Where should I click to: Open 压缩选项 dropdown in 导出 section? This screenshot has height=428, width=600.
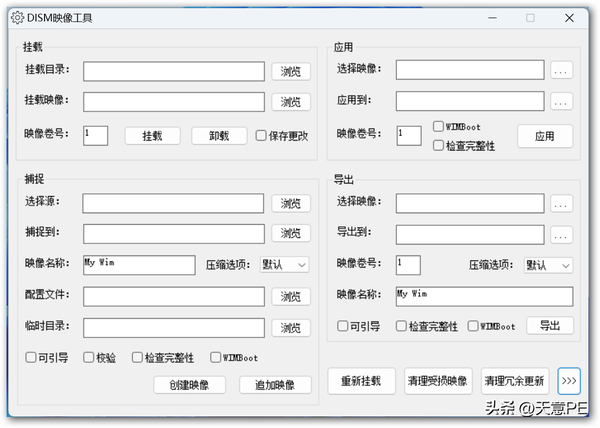[548, 265]
